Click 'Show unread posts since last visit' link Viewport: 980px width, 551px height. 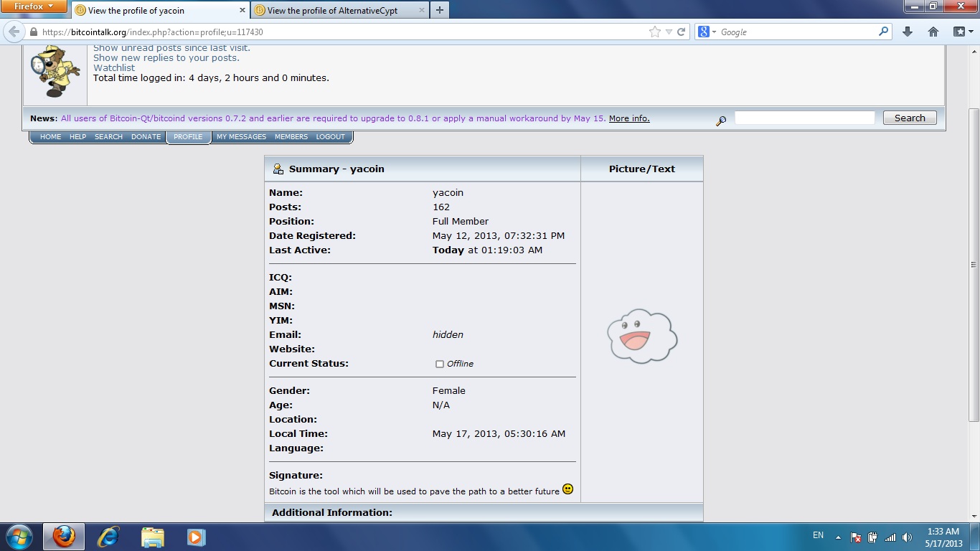pyautogui.click(x=171, y=48)
